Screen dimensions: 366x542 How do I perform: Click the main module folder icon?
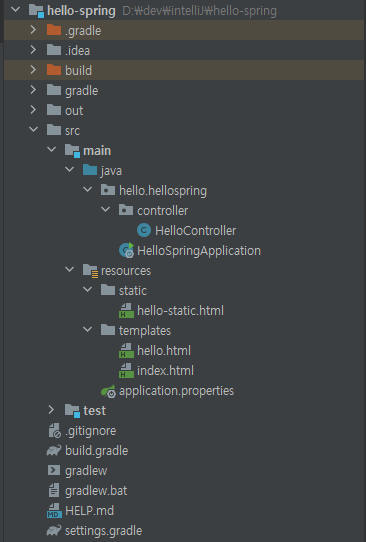click(x=73, y=151)
